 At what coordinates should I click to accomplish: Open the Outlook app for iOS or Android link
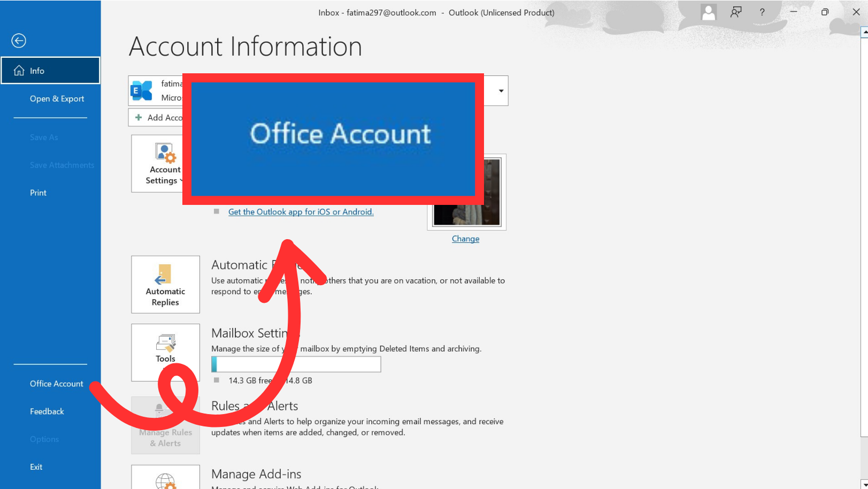(x=301, y=212)
